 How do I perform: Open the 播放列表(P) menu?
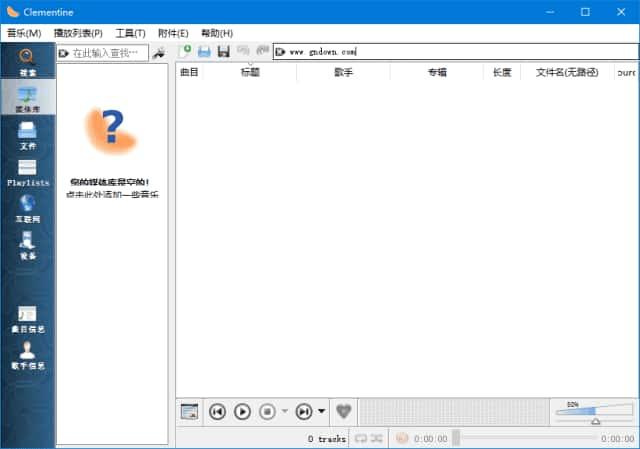[78, 33]
